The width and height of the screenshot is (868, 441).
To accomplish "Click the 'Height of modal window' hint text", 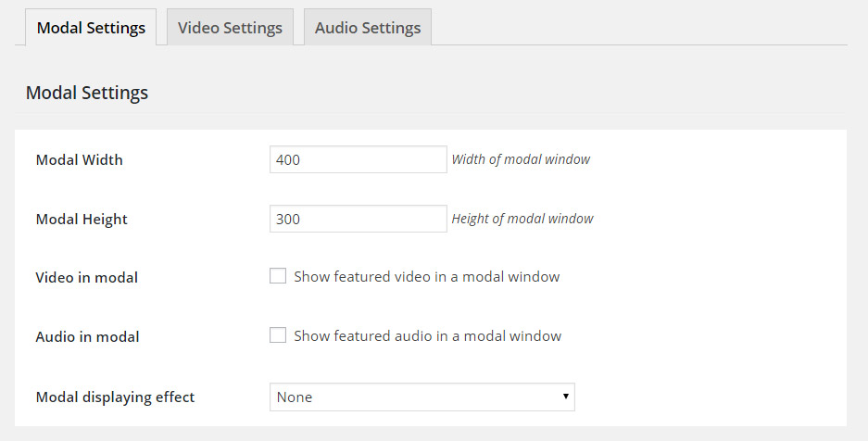I will tap(522, 219).
